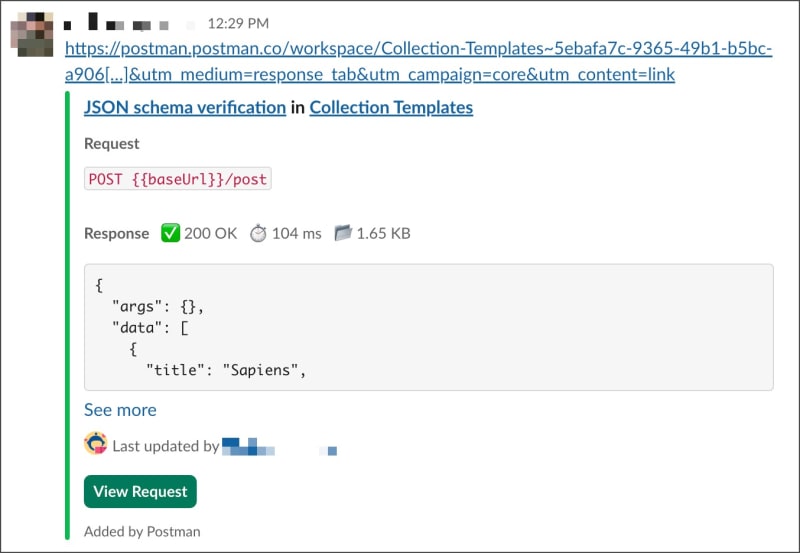This screenshot has height=553, width=800.
Task: Click the folder icon beside 1.65 KB
Action: [343, 233]
